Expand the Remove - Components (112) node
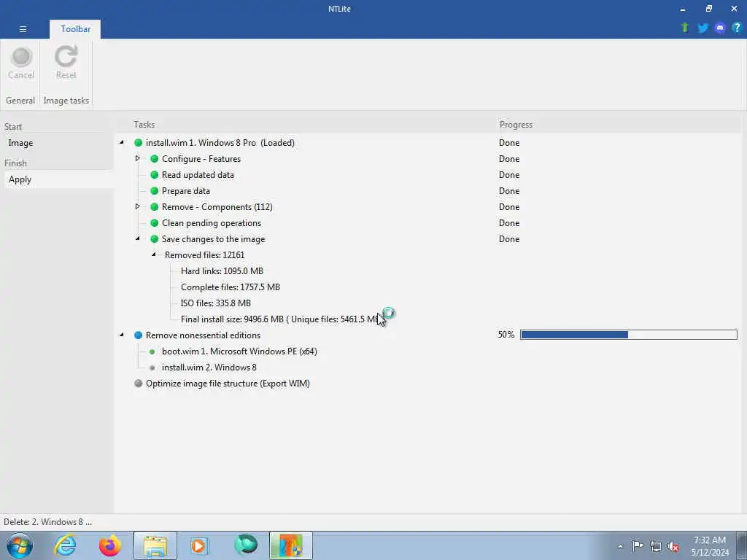The image size is (747, 560). (x=138, y=206)
